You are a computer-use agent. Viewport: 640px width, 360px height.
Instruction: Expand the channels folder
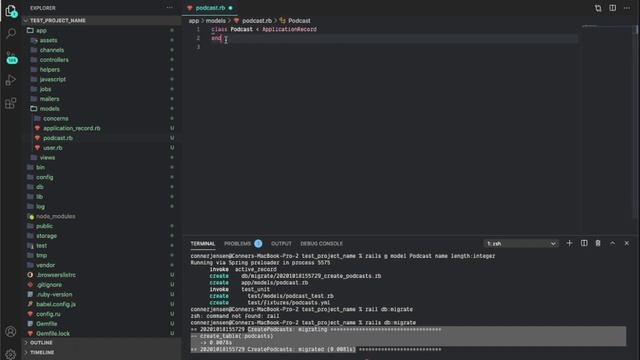52,50
